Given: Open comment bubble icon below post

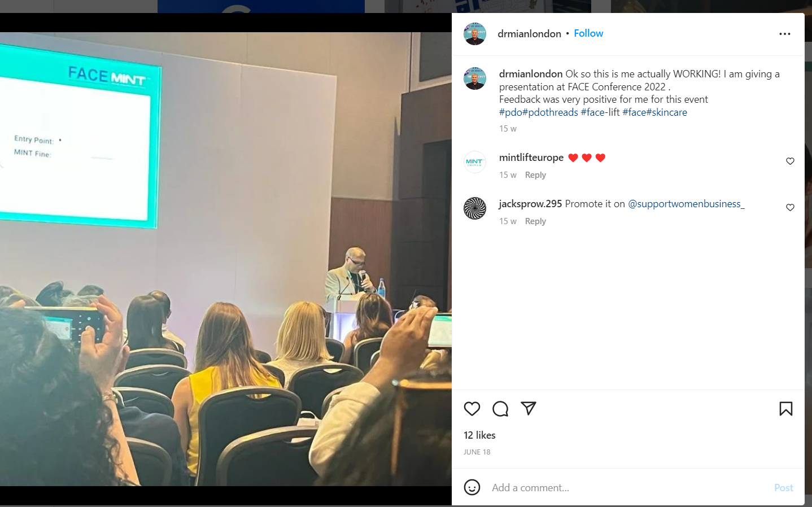Looking at the screenshot, I should click(x=500, y=409).
